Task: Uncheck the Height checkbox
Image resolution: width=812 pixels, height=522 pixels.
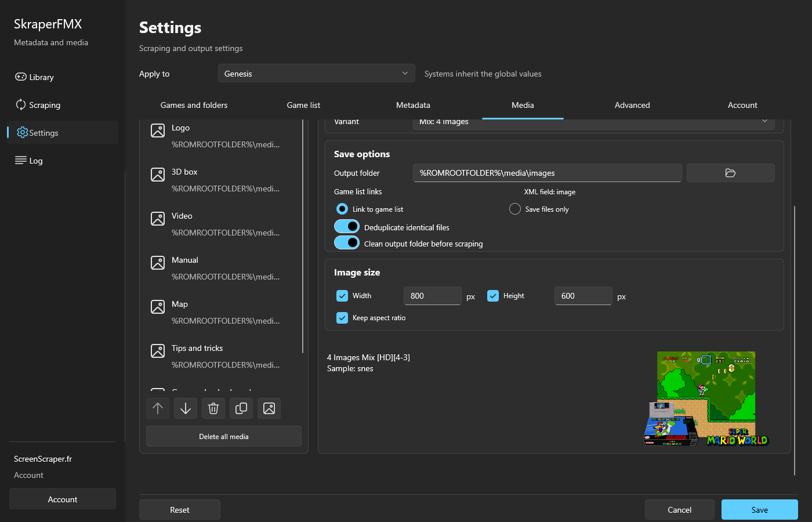Action: click(493, 296)
